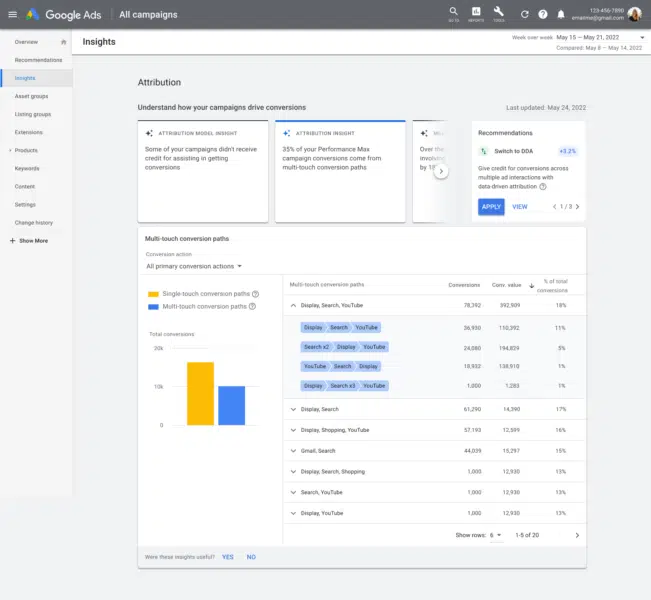Expand the 'Gmail, Search' conversion path row

pyautogui.click(x=293, y=451)
